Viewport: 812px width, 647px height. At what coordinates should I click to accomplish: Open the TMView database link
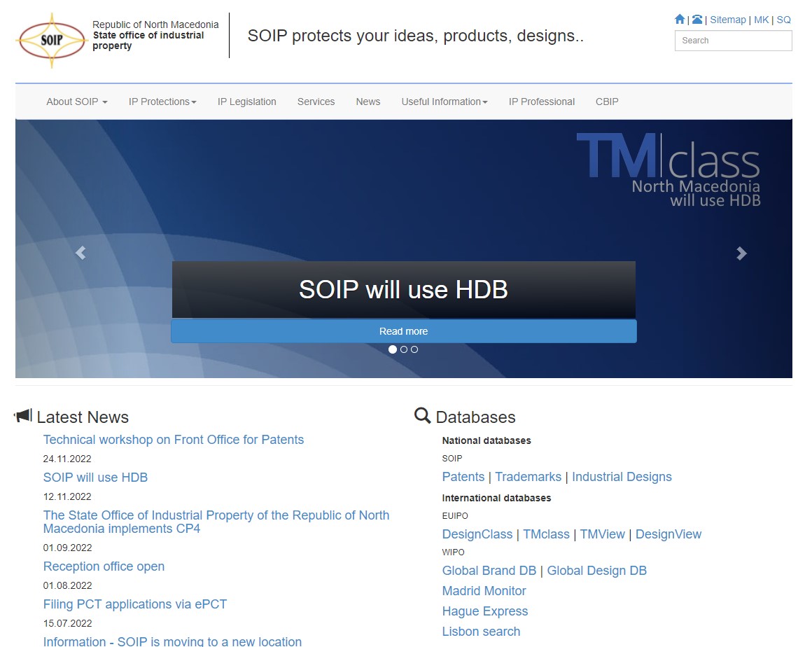point(603,534)
